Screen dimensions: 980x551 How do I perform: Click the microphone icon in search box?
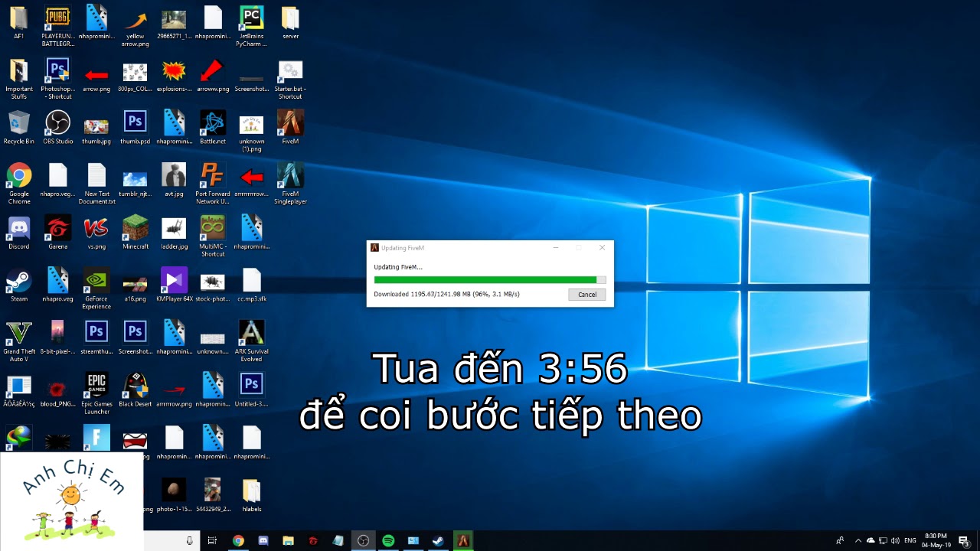click(x=189, y=540)
